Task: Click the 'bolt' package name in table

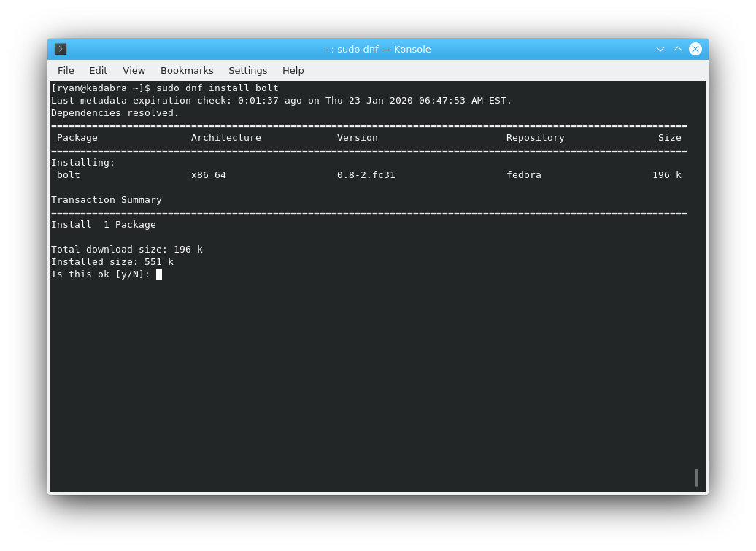Action: tap(69, 175)
